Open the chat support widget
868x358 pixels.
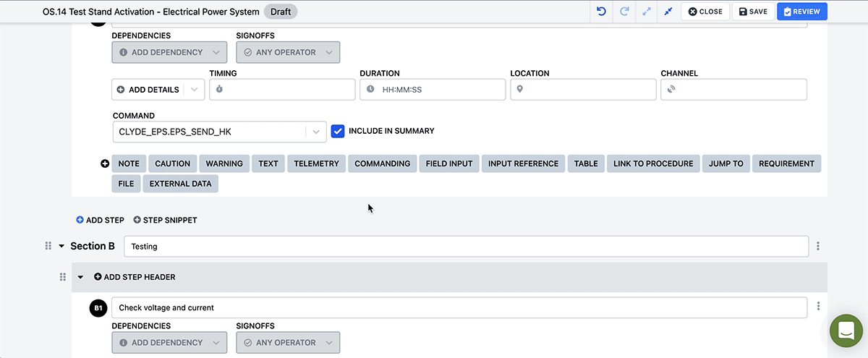846,332
